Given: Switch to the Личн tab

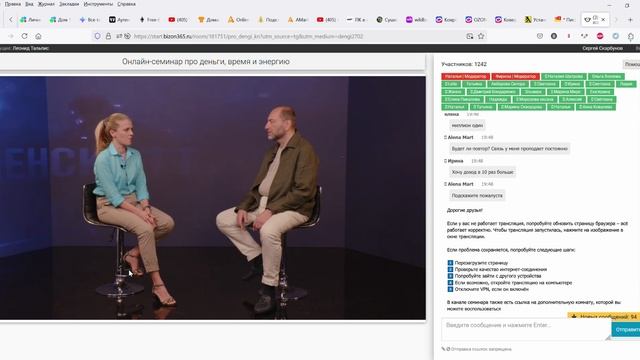Looking at the screenshot, I should coord(31,20).
